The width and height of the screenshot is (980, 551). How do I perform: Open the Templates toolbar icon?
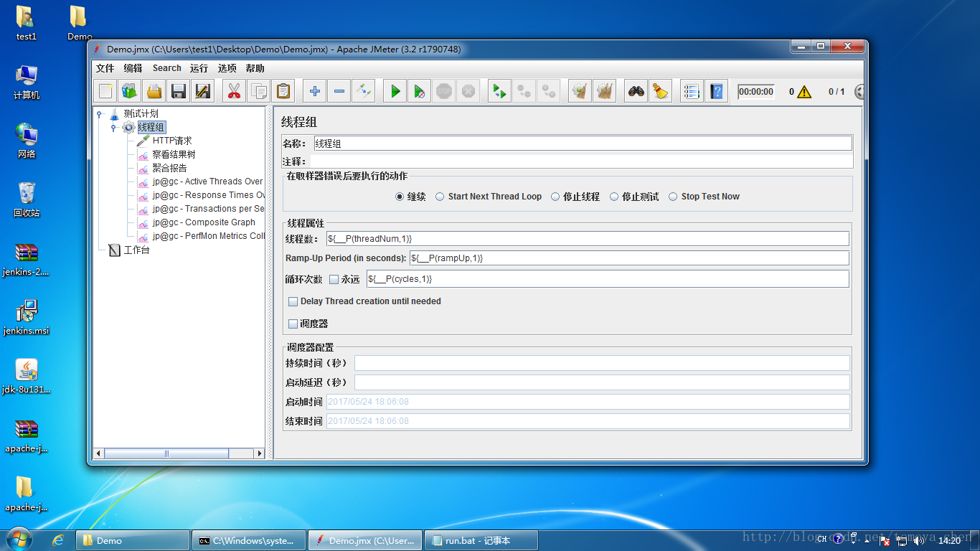click(130, 91)
